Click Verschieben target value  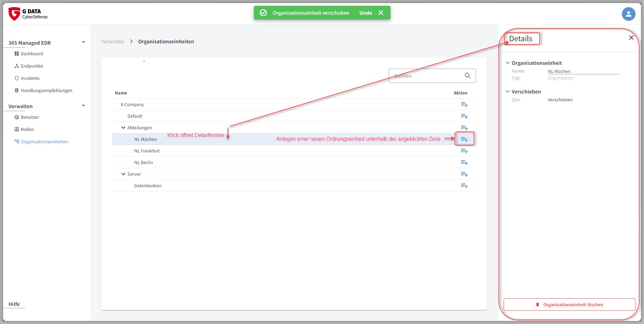[x=560, y=100]
